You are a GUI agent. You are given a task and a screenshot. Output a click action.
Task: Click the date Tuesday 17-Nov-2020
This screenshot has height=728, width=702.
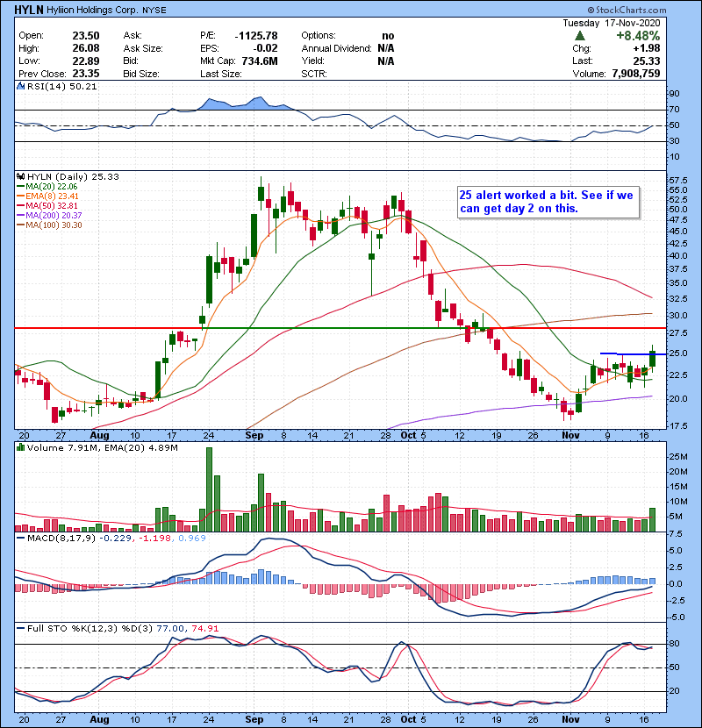612,23
